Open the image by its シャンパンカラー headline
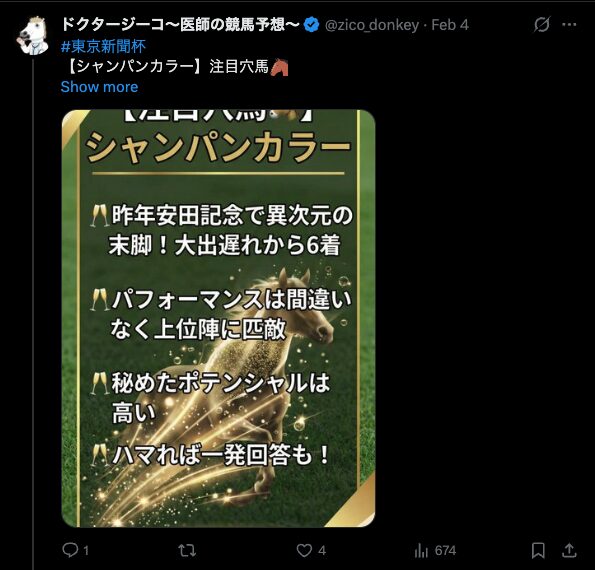Screen dimensions: 595x570 pos(218,147)
